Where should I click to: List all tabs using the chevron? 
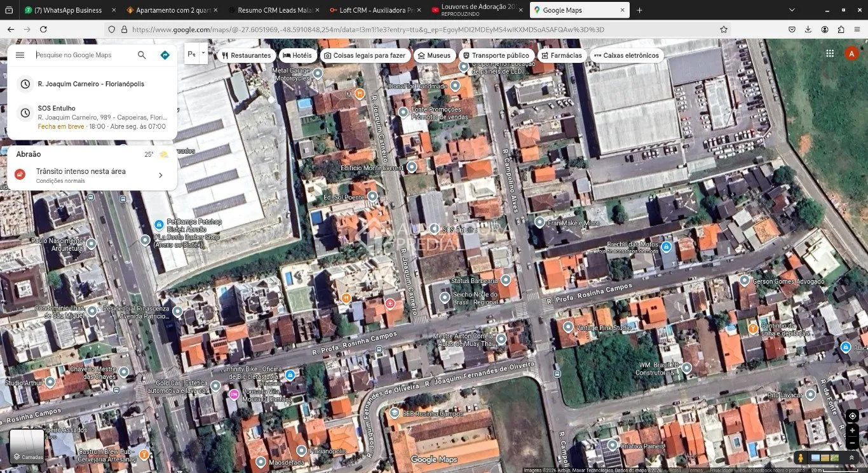pyautogui.click(x=792, y=10)
